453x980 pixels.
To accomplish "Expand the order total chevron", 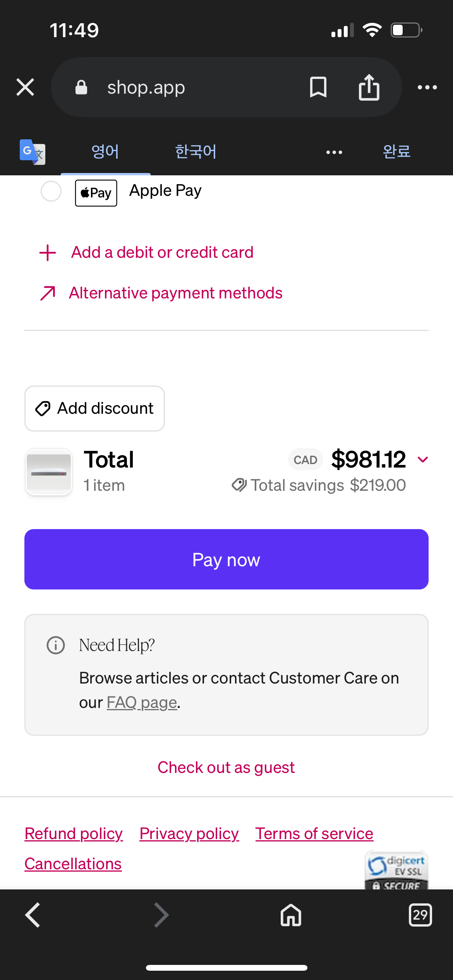I will (x=423, y=460).
